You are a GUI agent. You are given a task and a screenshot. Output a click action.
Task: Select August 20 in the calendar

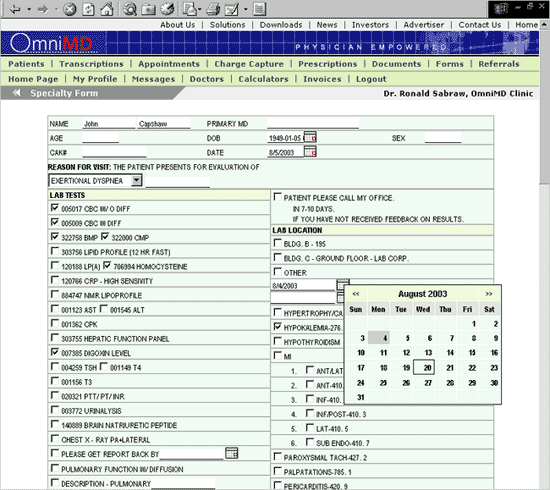(x=424, y=367)
